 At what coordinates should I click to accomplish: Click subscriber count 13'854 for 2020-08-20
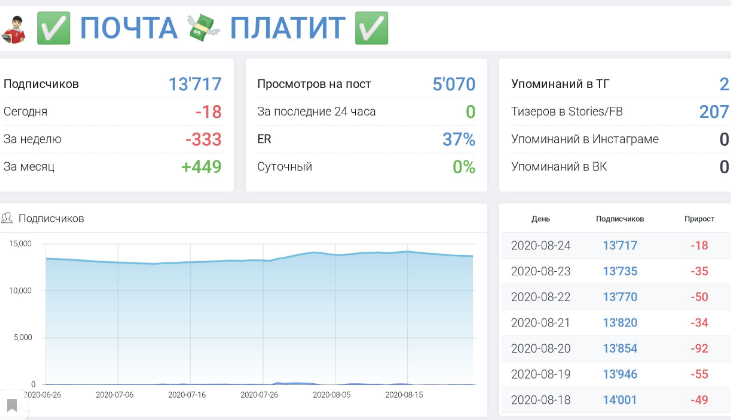click(x=620, y=348)
